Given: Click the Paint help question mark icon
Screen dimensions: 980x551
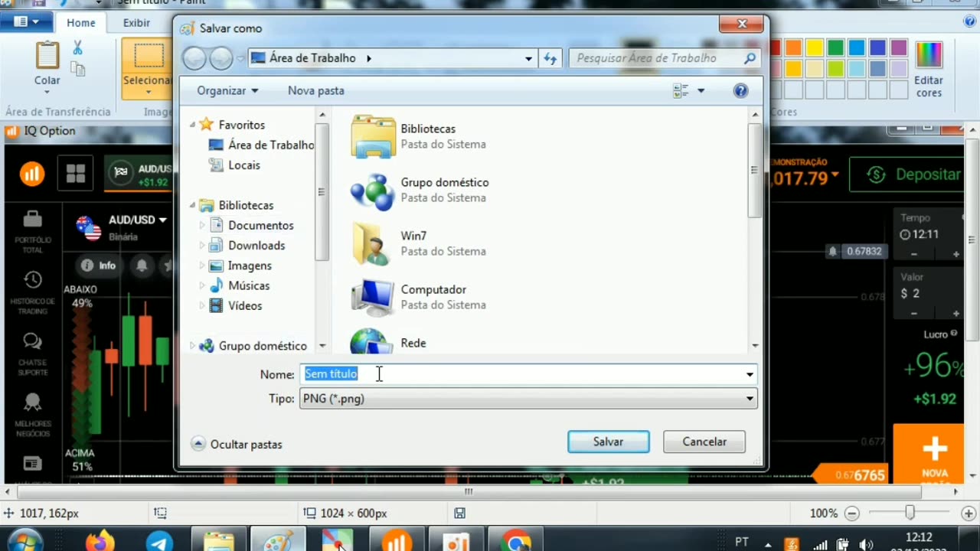Looking at the screenshot, I should coord(970,22).
